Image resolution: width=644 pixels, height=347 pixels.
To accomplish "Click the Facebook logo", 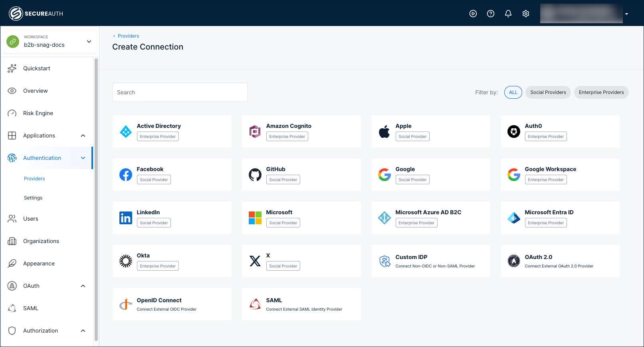I will tap(126, 175).
